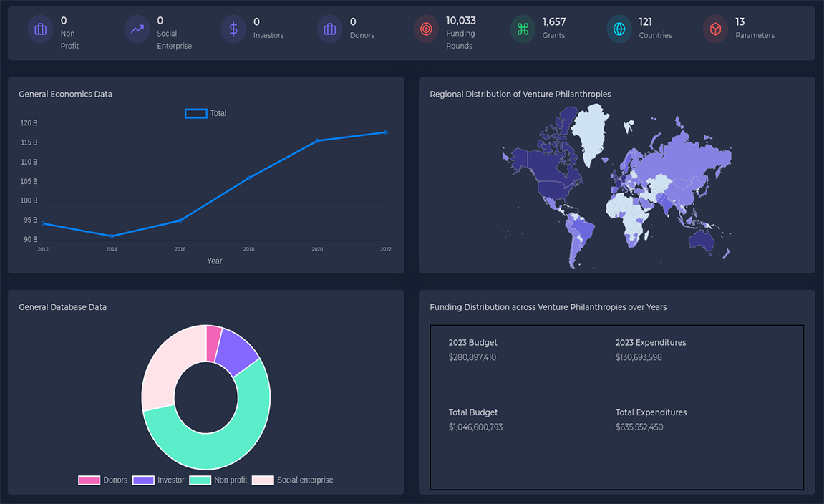The width and height of the screenshot is (824, 504).
Task: Click the Parameters cube icon
Action: click(715, 29)
